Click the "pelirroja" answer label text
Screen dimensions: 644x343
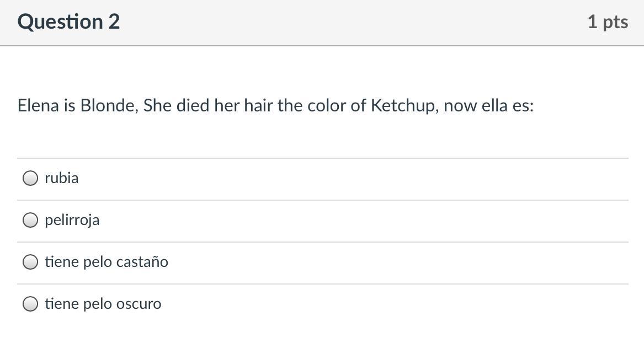pyautogui.click(x=72, y=220)
